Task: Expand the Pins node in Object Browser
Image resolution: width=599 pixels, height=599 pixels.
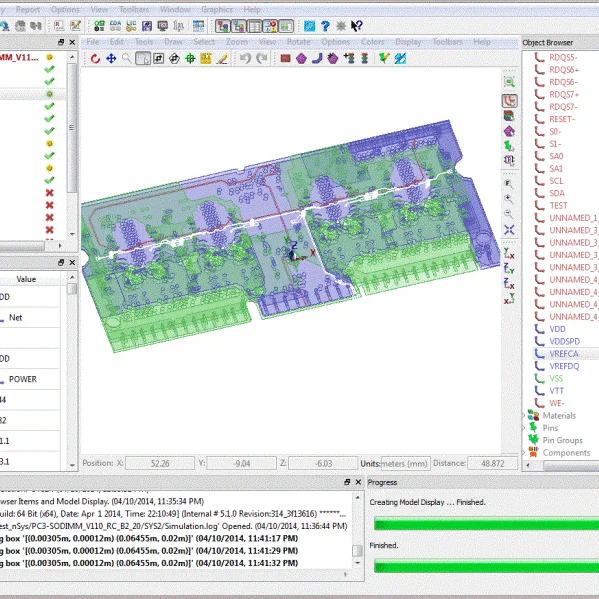Action: point(524,427)
